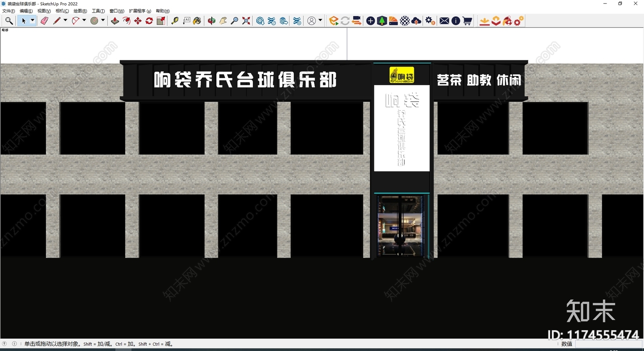Activate the Push/Pull tool
Image resolution: width=644 pixels, height=351 pixels.
[x=115, y=21]
